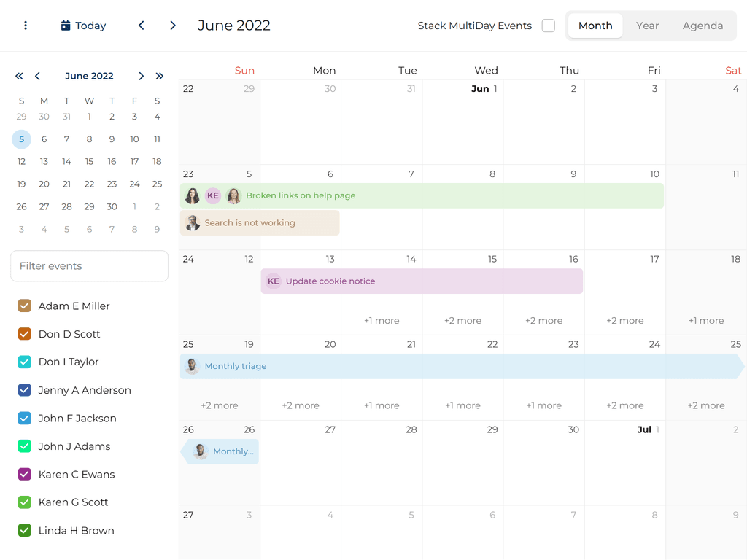Screen dimensions: 747x560
Task: Expand '+1 more' events on Tuesday June 14
Action: (x=382, y=321)
